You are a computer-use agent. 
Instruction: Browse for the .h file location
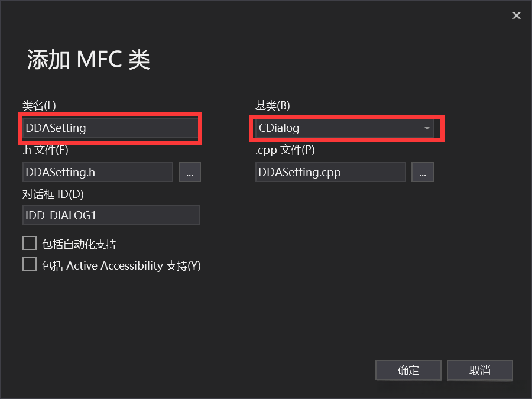click(x=190, y=172)
